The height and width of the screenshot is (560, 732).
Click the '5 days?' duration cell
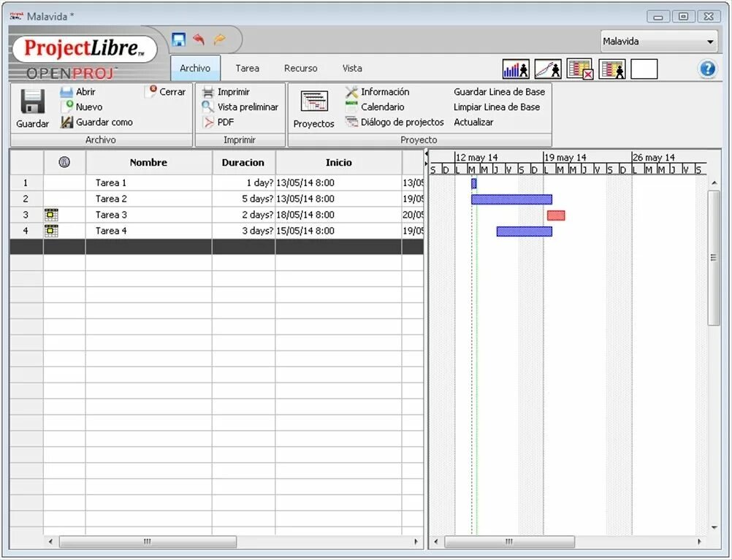(243, 199)
